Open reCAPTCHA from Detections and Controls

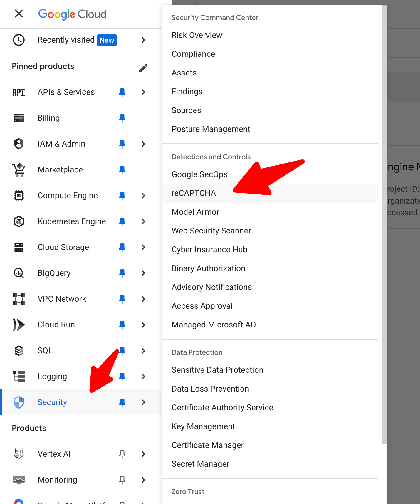194,193
